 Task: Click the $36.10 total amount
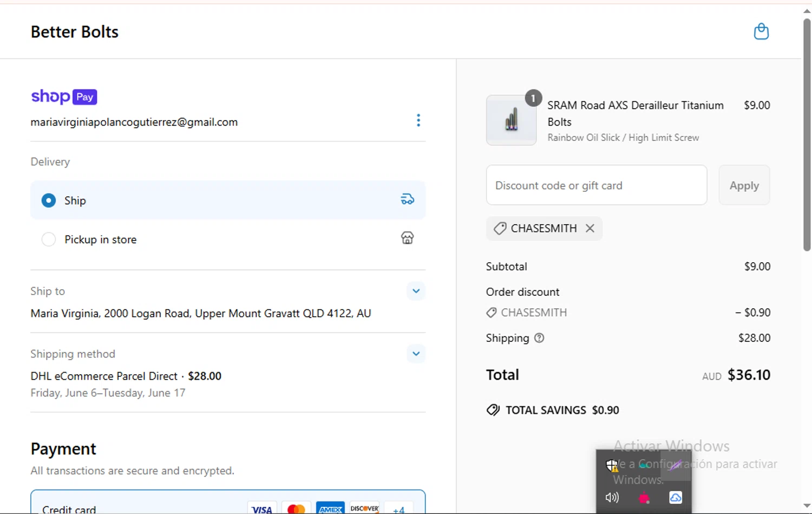click(749, 375)
